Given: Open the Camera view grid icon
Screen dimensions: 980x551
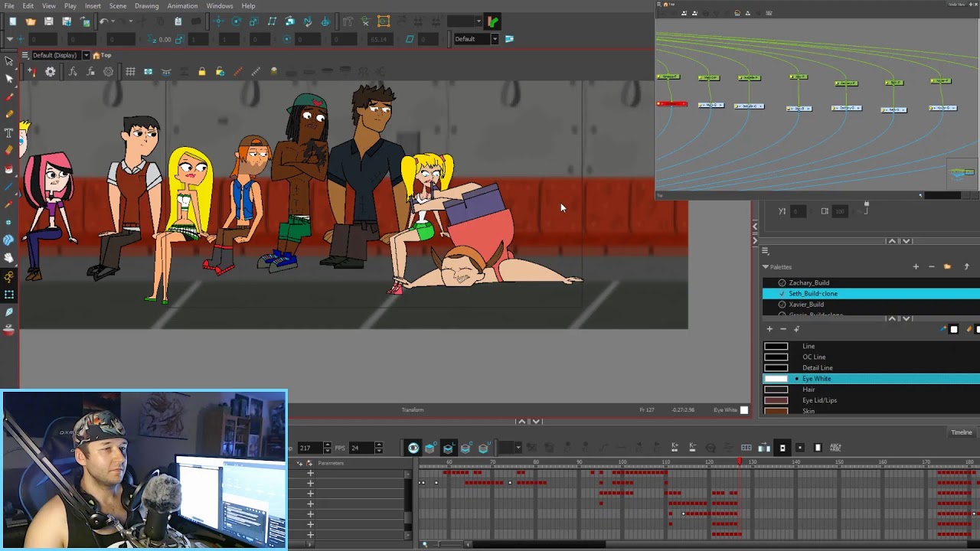Looking at the screenshot, I should pos(130,72).
